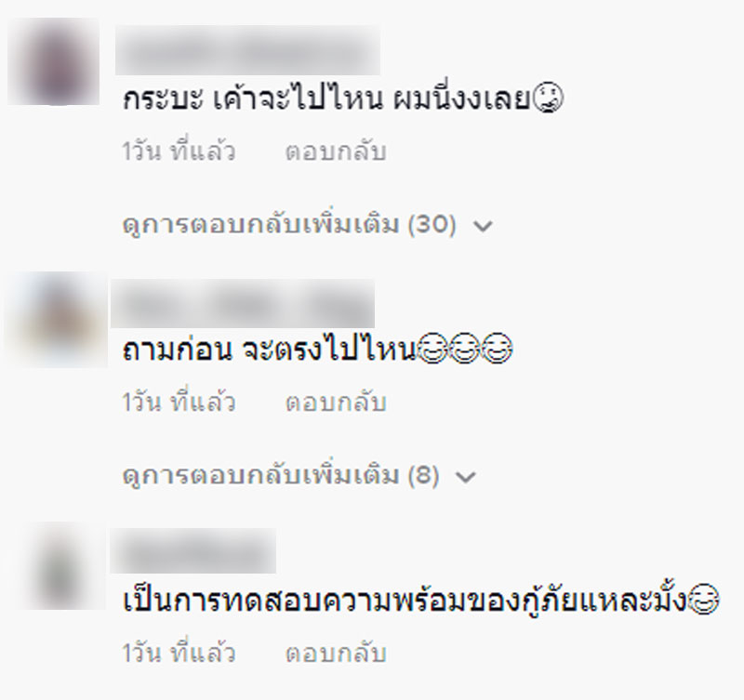Click the dizzy emoji after 'ผมนิ่งงเลย'
The height and width of the screenshot is (700, 744).
(548, 99)
